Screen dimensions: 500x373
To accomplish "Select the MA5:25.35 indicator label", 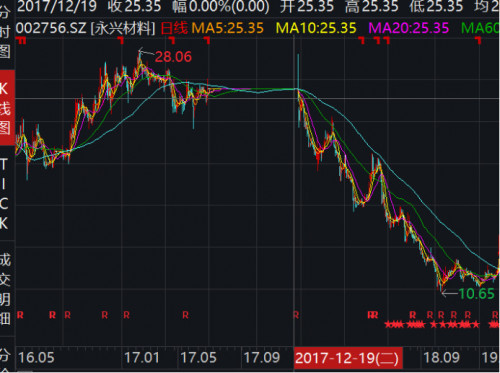I will click(x=228, y=28).
